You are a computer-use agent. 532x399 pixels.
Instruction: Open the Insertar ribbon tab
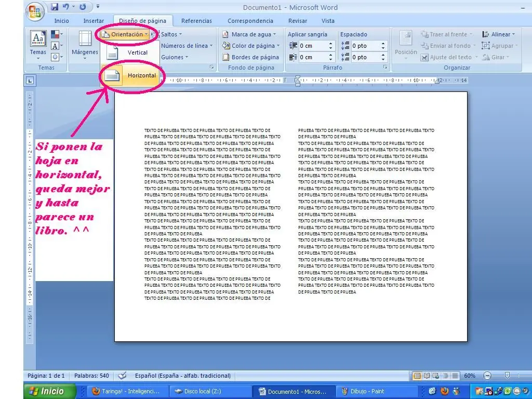pos(94,21)
